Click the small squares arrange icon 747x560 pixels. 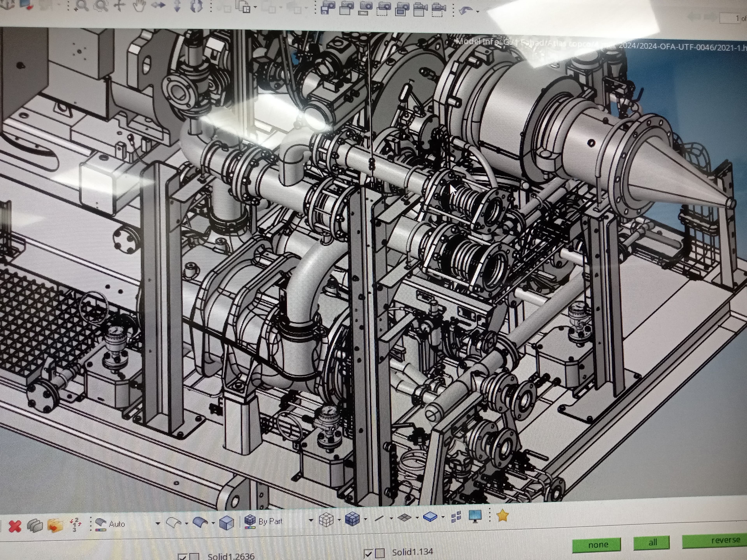[x=456, y=516]
